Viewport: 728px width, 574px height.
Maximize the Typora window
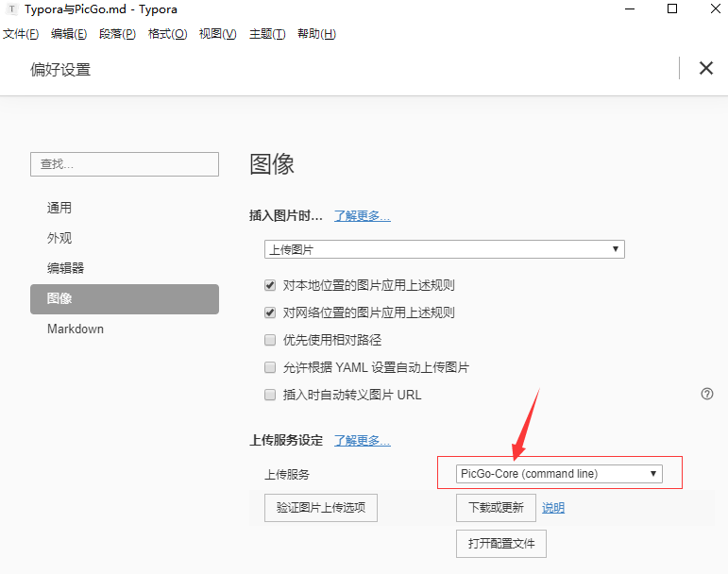point(672,9)
